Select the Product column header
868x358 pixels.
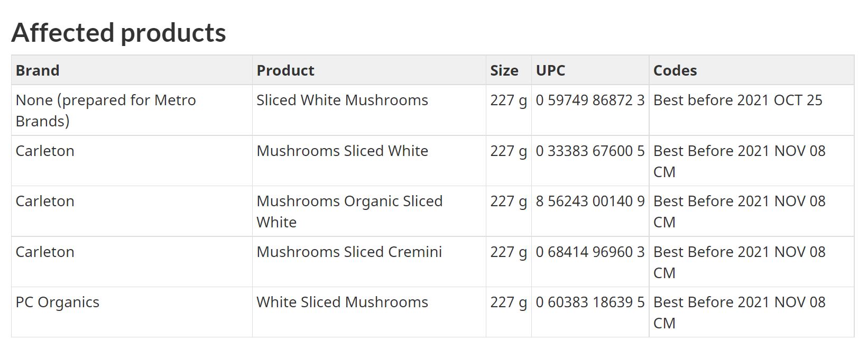coord(369,70)
